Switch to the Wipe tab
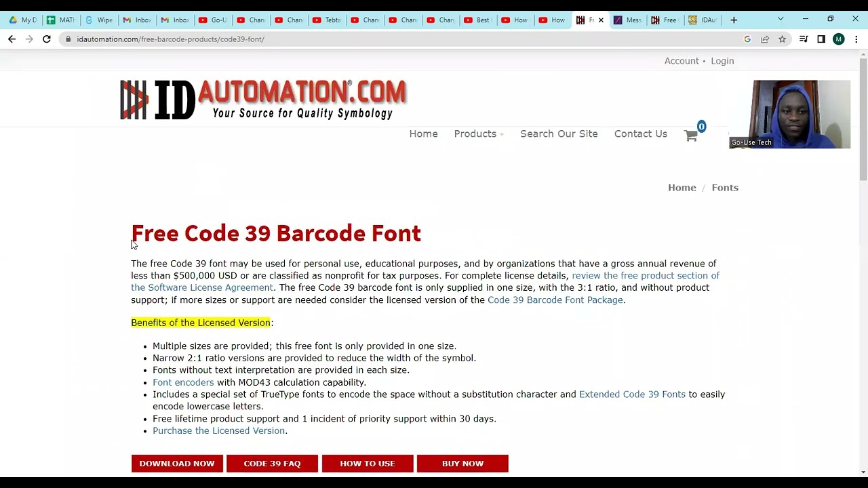 98,20
